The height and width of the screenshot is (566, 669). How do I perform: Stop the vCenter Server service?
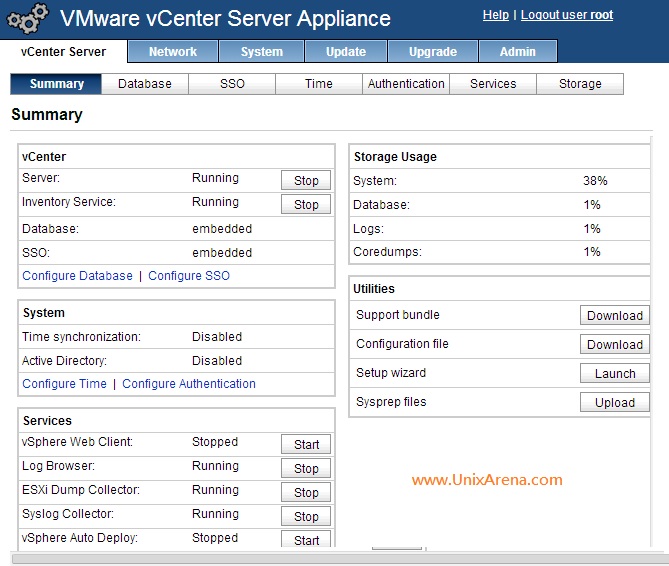pos(306,180)
